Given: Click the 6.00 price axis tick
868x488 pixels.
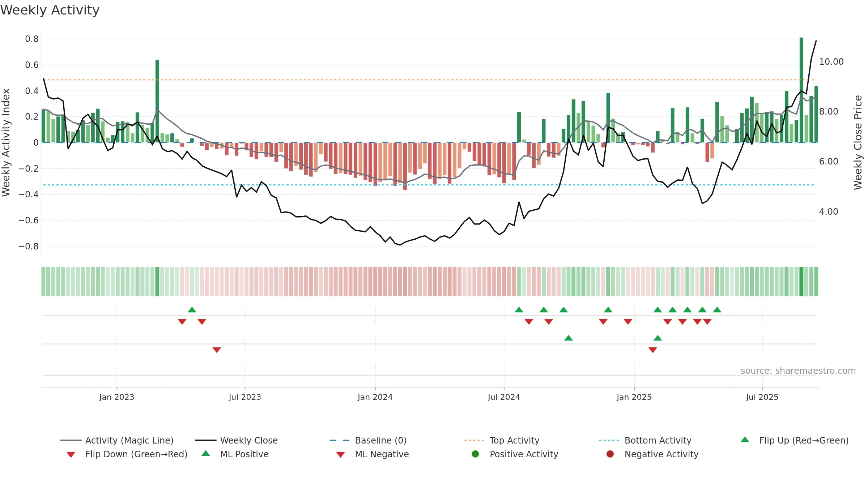Looking at the screenshot, I should [x=829, y=162].
